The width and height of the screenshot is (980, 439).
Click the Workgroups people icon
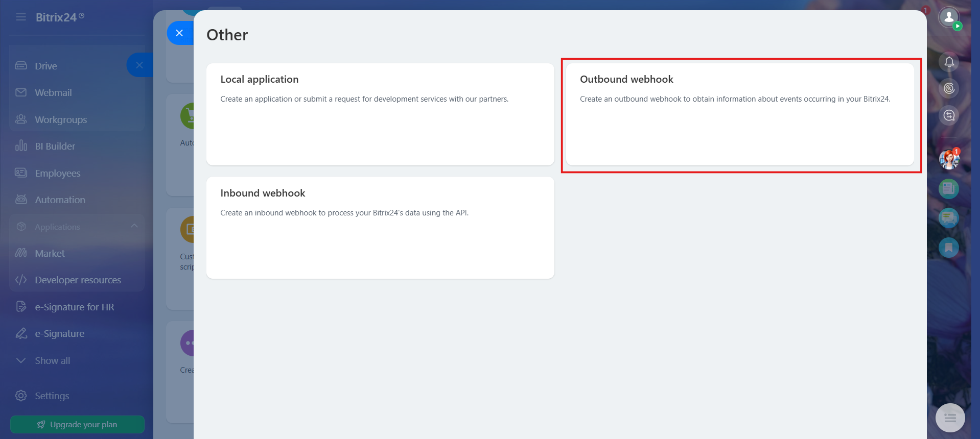tap(21, 119)
